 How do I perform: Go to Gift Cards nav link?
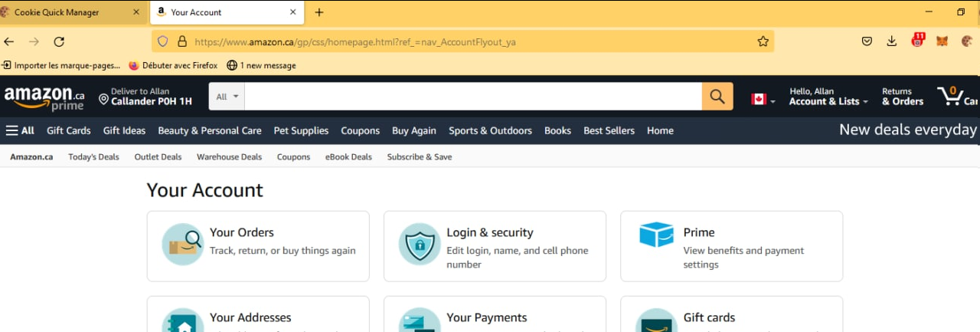coord(69,130)
